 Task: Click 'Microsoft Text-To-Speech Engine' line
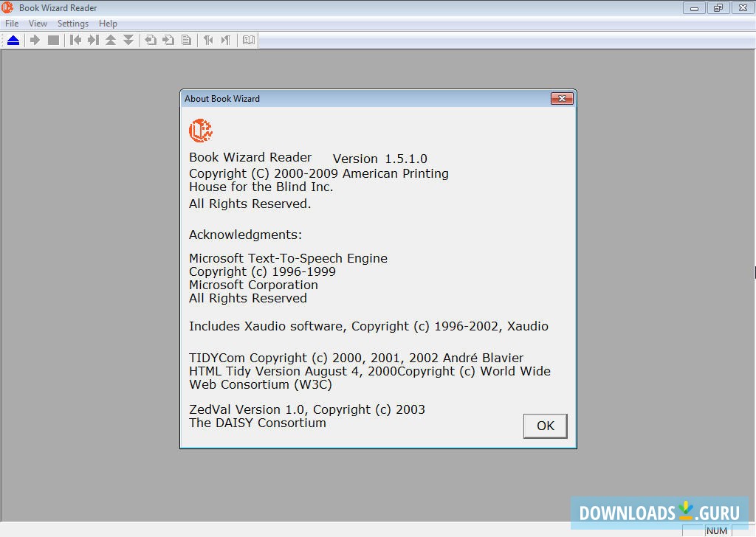(289, 259)
